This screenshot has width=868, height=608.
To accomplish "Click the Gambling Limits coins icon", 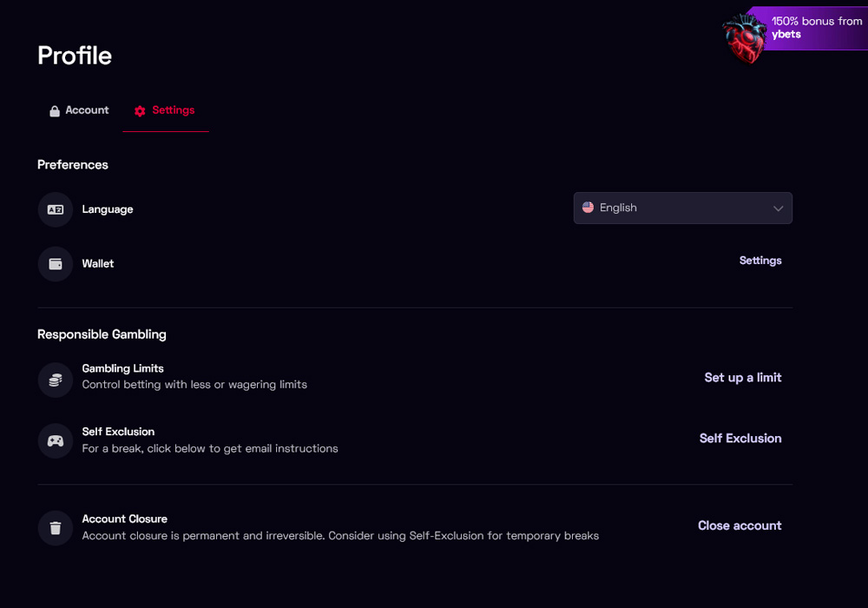I will click(x=56, y=380).
